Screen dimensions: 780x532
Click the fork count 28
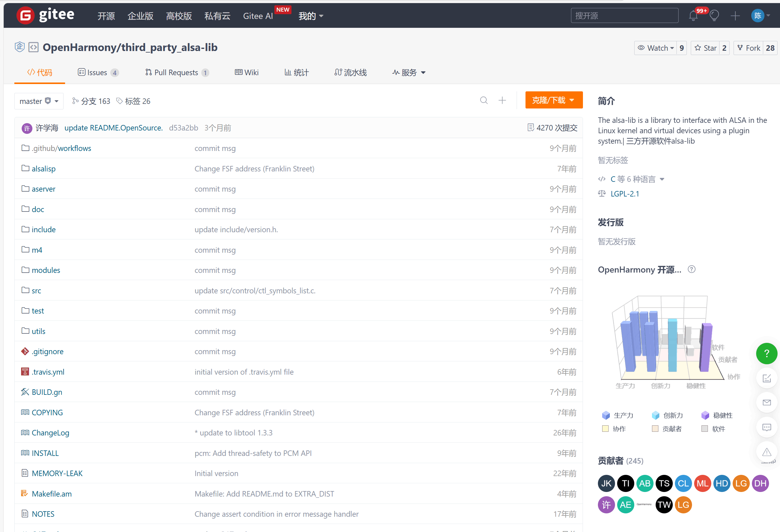pos(770,48)
